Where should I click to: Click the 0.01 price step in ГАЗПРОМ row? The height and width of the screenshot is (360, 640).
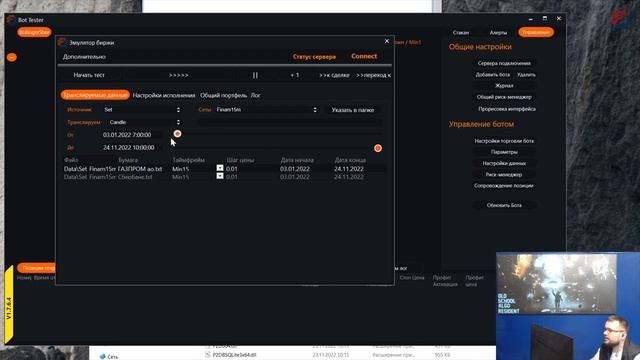click(232, 169)
